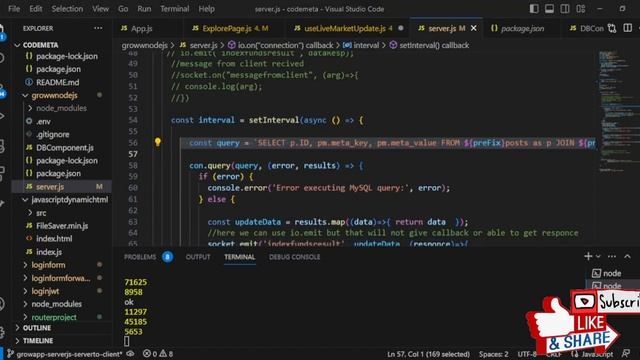Show the Output panel tab
This screenshot has height=360, width=640.
tap(198, 257)
